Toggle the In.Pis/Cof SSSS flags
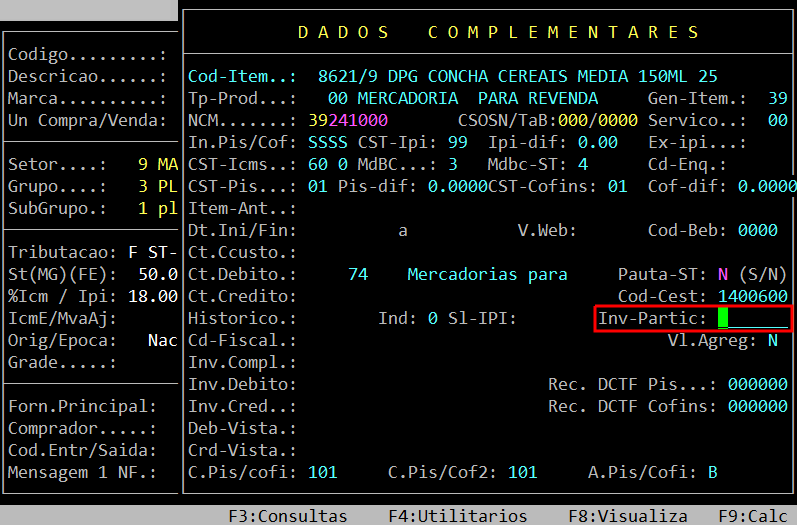 pyautogui.click(x=328, y=142)
